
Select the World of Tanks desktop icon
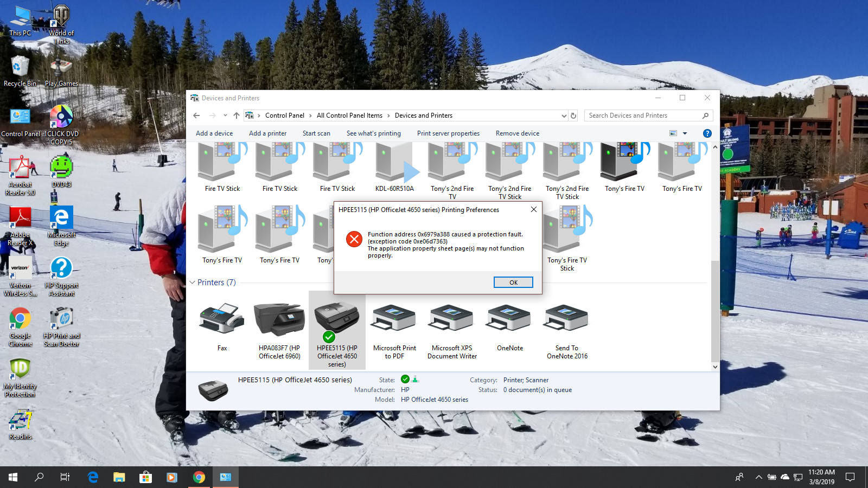[61, 24]
